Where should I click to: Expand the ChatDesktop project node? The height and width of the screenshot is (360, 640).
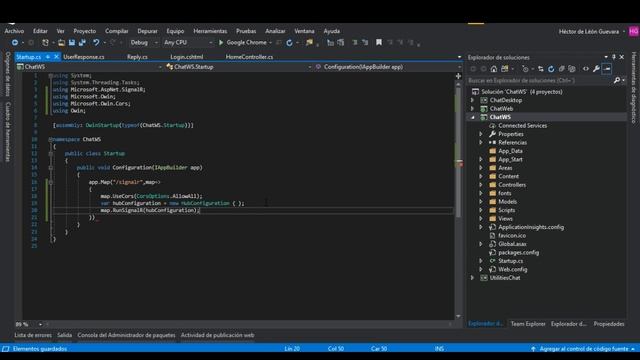pos(473,100)
